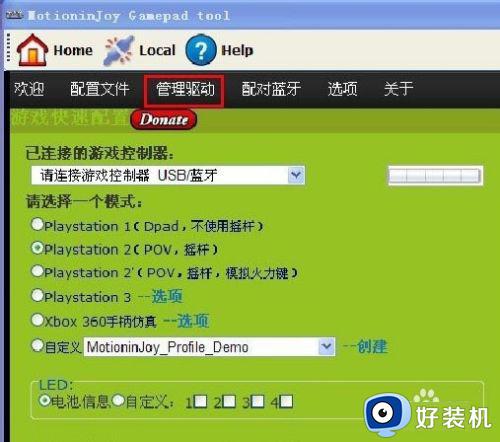Expand the MotioninJoy_Profile_Demo dropdown arrow
This screenshot has width=500, height=442.
[326, 347]
